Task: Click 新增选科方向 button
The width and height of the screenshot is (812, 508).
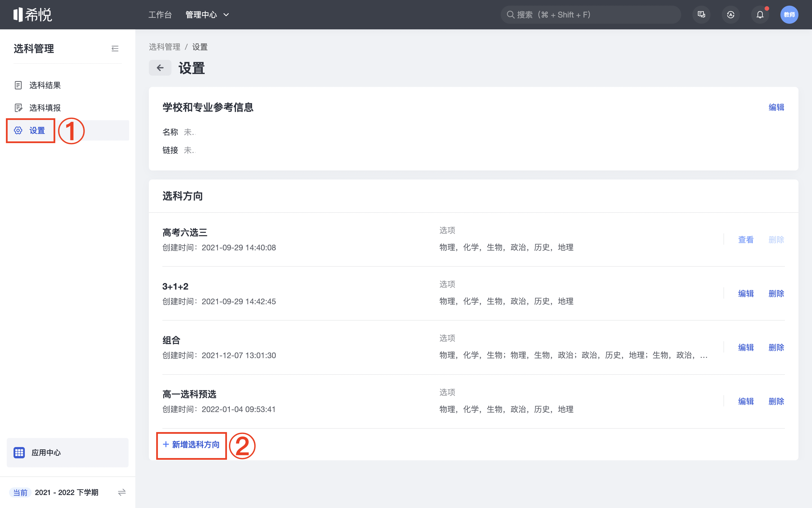Action: 191,445
